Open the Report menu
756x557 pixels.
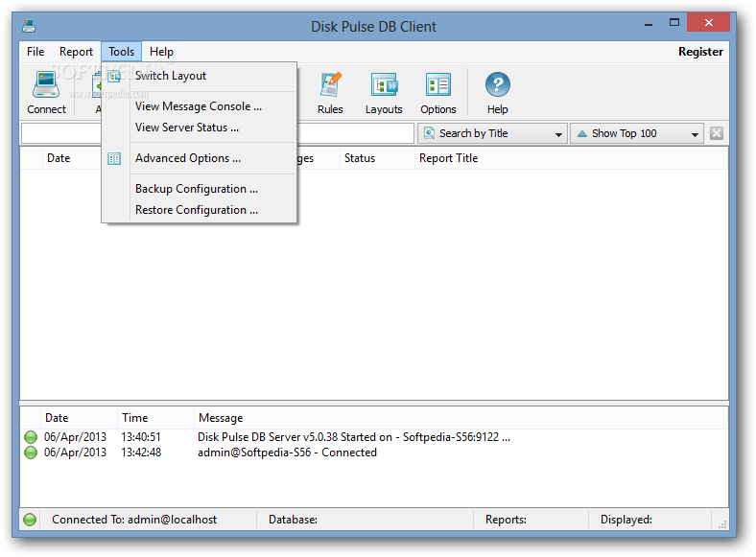76,52
